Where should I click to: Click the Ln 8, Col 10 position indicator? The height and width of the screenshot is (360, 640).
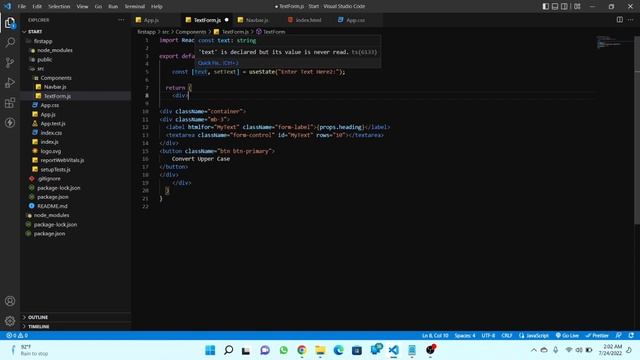click(x=435, y=336)
